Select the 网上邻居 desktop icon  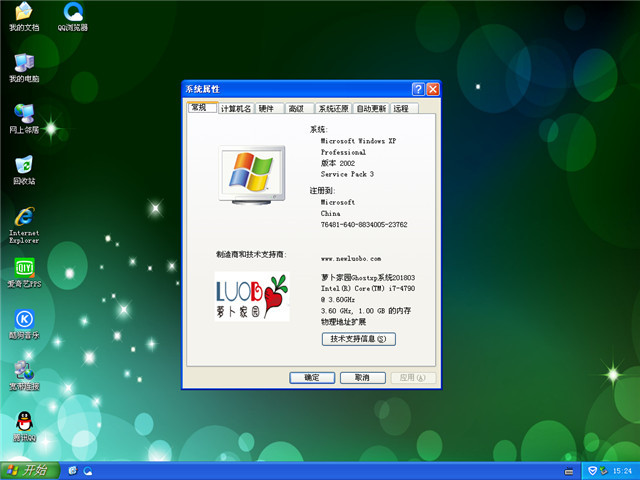(24, 119)
